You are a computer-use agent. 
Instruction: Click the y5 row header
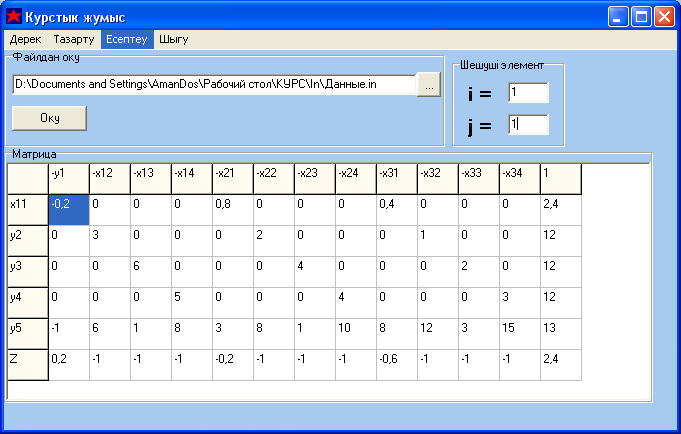coord(28,334)
